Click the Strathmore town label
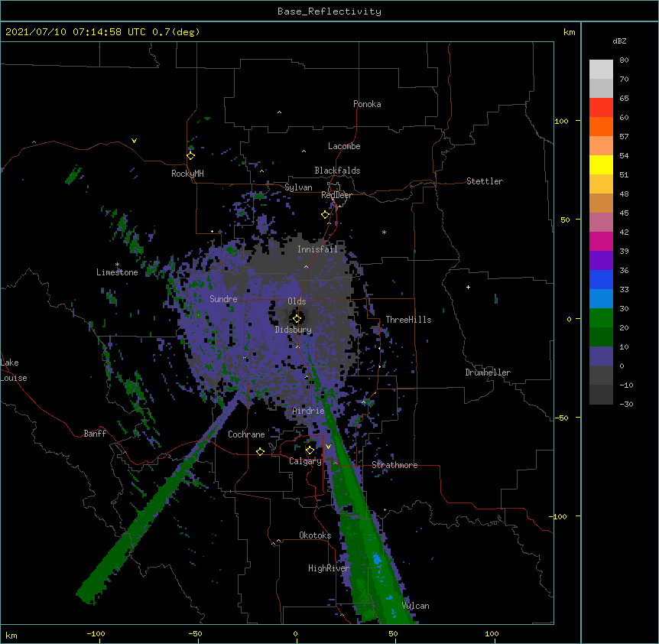 point(394,465)
